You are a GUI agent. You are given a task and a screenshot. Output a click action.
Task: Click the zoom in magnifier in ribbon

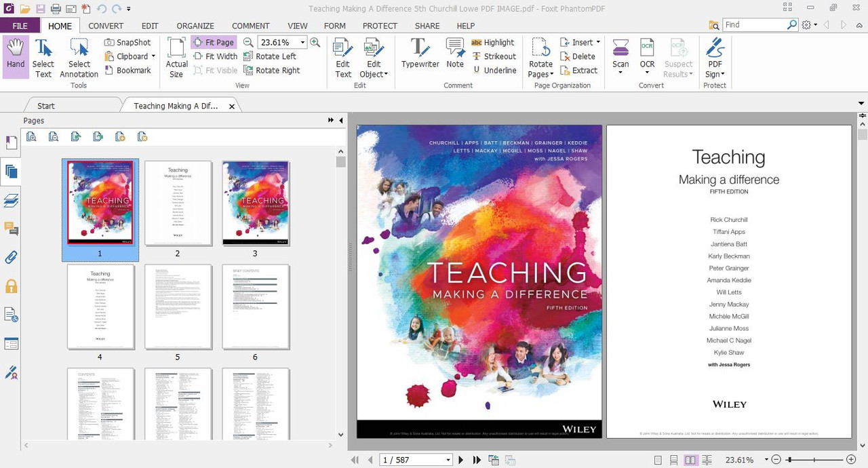pos(315,42)
